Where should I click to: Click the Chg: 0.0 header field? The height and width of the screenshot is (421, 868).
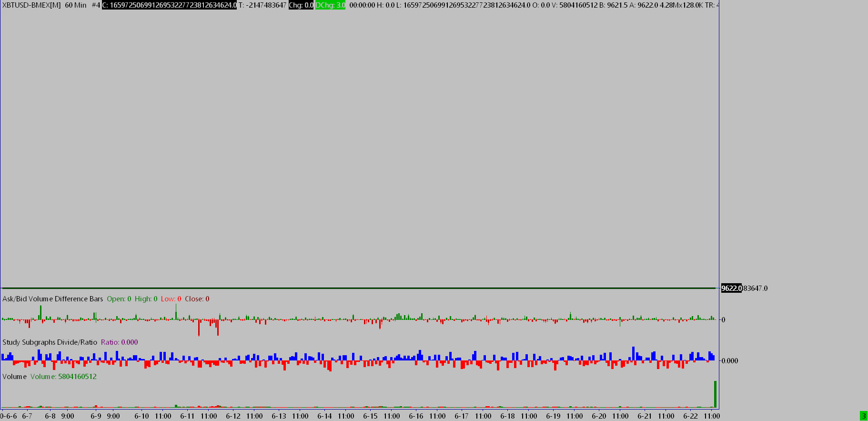[301, 5]
